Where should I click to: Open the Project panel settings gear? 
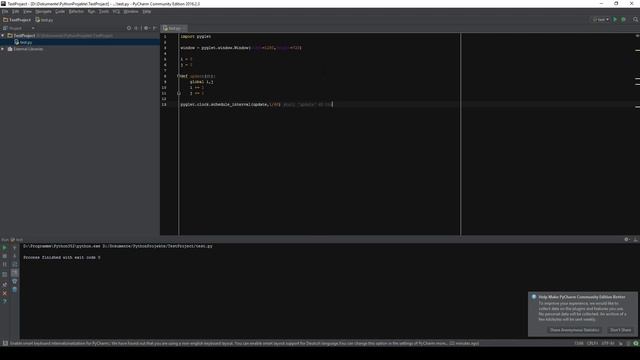coord(146,28)
